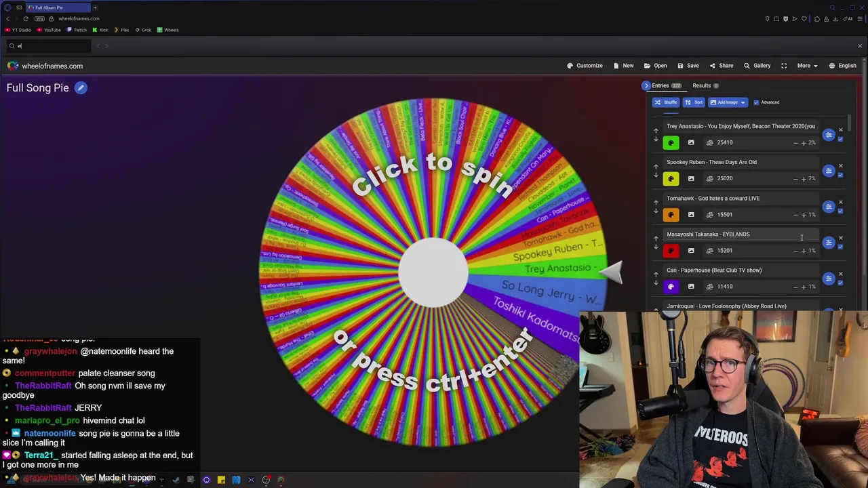Image resolution: width=868 pixels, height=488 pixels.
Task: Open the YT Studio bookmark
Action: click(x=18, y=30)
